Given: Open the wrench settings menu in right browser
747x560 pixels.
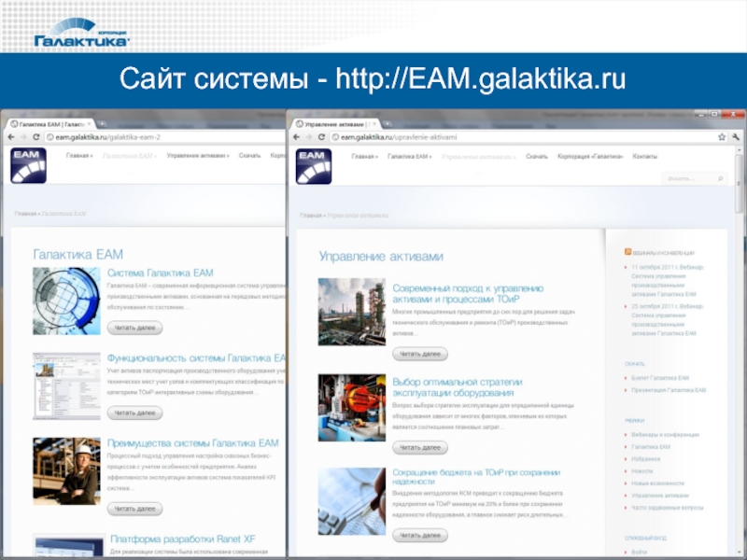Looking at the screenshot, I should (x=736, y=137).
